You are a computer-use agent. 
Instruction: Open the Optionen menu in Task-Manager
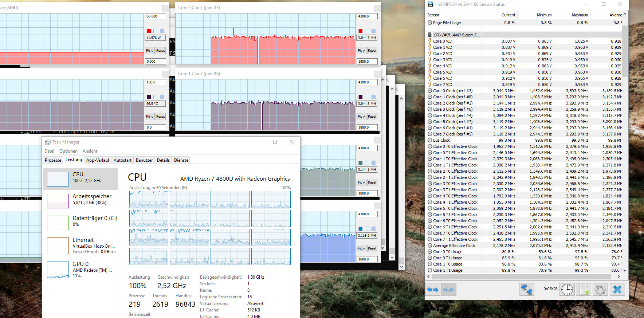[68, 151]
